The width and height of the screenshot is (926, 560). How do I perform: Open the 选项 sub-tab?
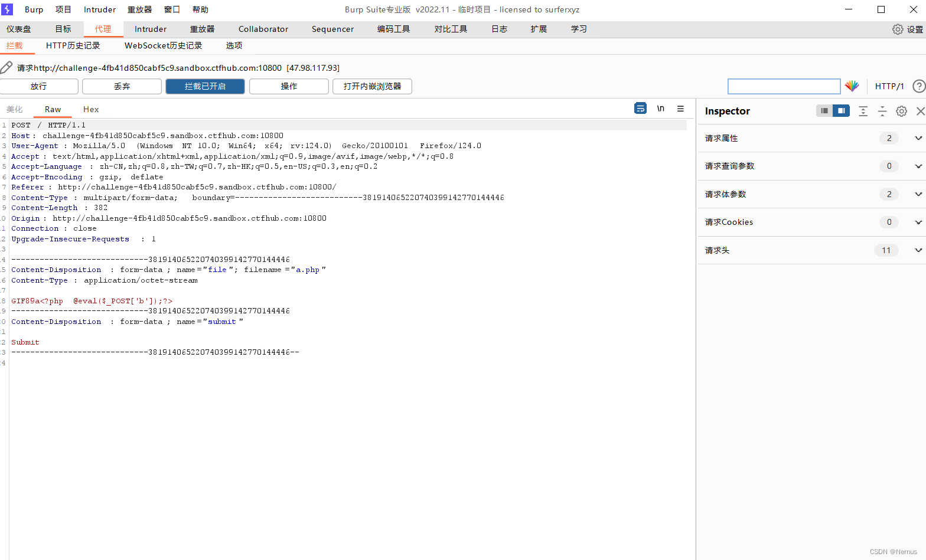[234, 45]
